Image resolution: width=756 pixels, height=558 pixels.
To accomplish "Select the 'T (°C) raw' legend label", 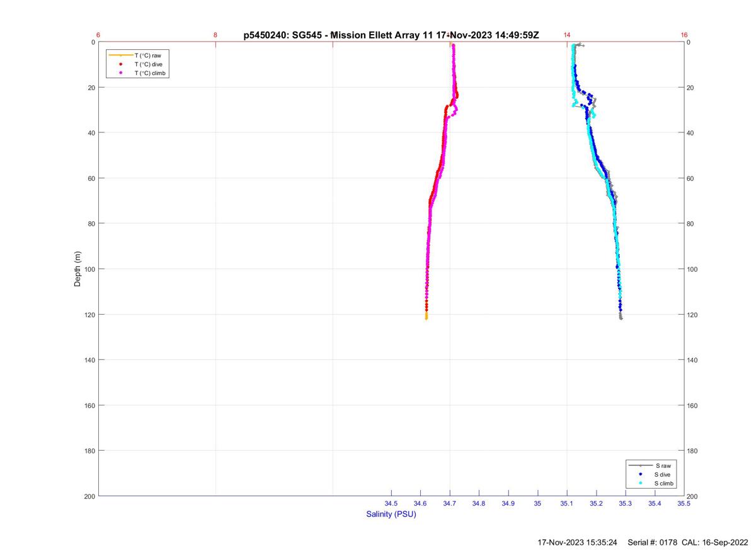I will [x=148, y=55].
